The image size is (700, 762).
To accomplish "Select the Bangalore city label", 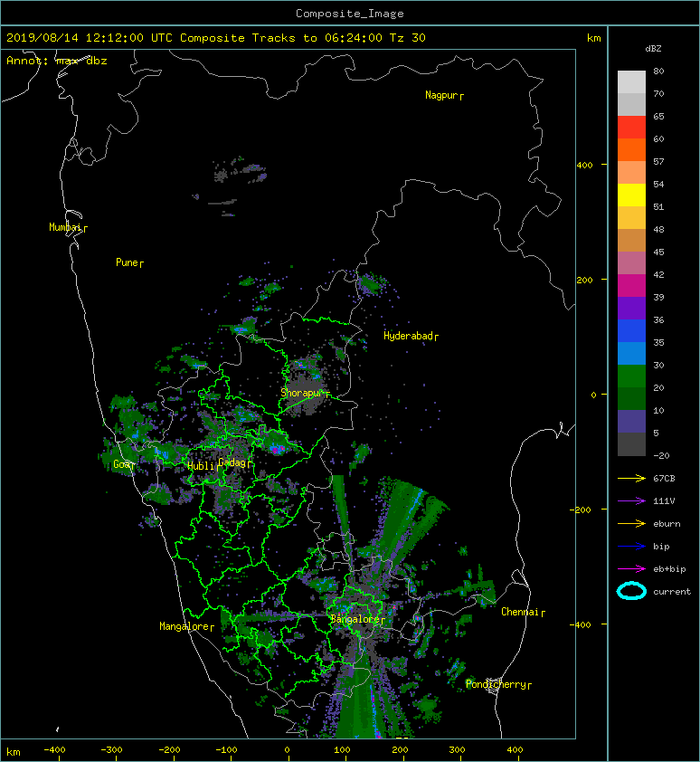I will point(355,619).
